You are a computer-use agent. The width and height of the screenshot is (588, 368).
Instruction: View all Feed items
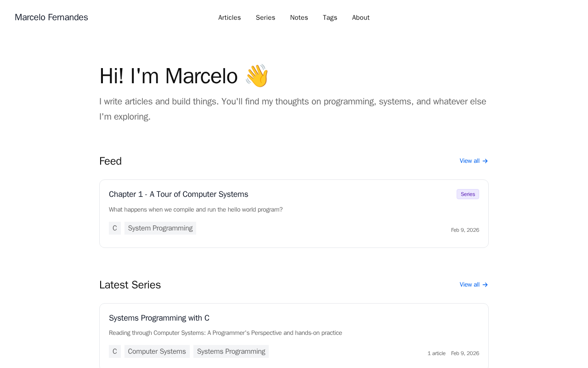click(x=469, y=161)
